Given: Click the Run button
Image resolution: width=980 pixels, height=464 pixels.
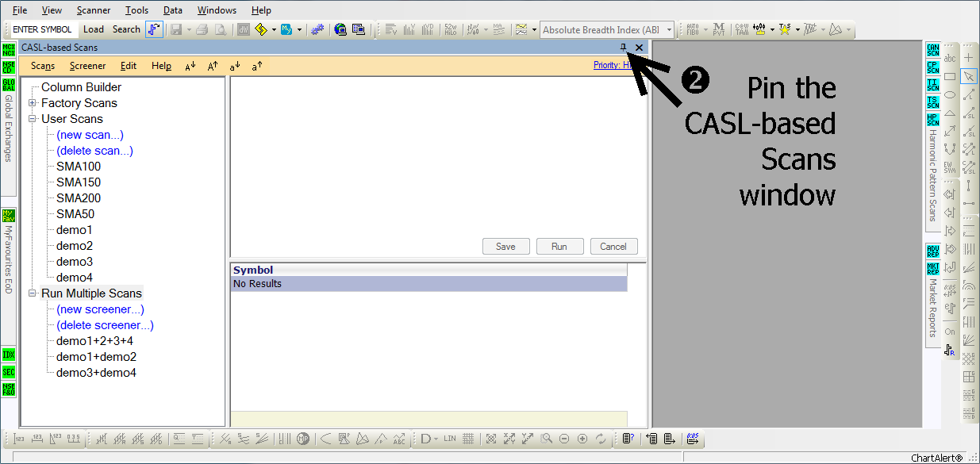Looking at the screenshot, I should [559, 247].
